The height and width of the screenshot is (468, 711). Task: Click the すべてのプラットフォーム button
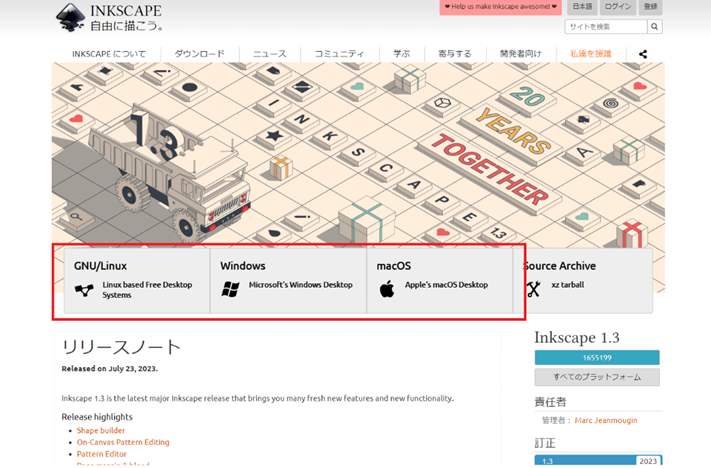tap(597, 377)
